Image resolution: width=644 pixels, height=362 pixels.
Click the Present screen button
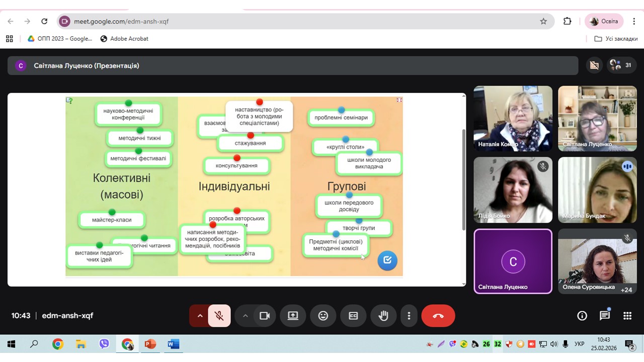[x=293, y=316]
